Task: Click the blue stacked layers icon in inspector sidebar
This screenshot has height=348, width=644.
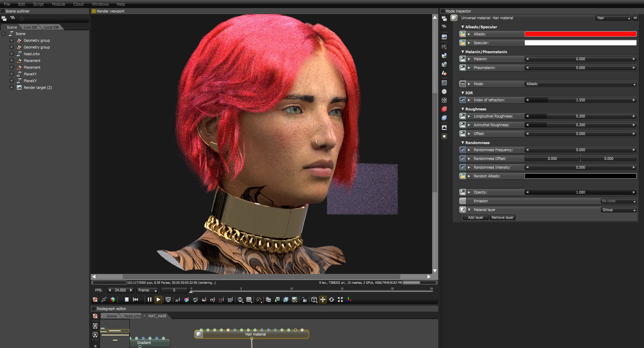Action: coord(444,118)
